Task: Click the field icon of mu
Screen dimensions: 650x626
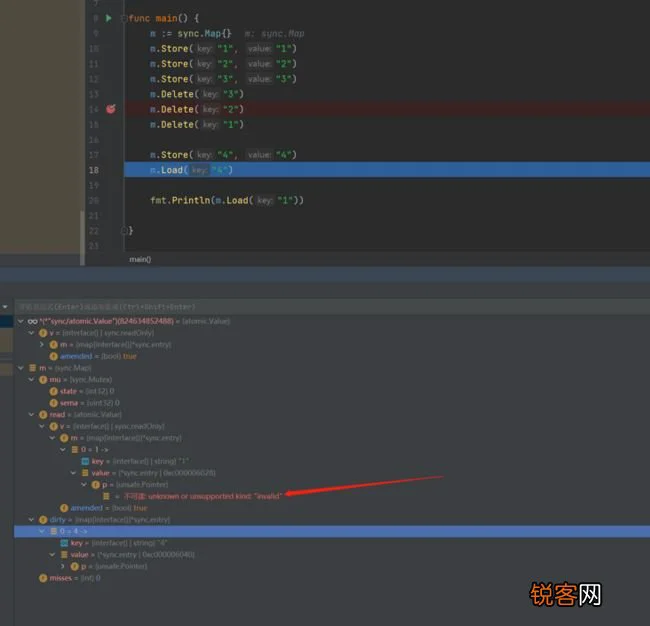Action: (x=43, y=379)
